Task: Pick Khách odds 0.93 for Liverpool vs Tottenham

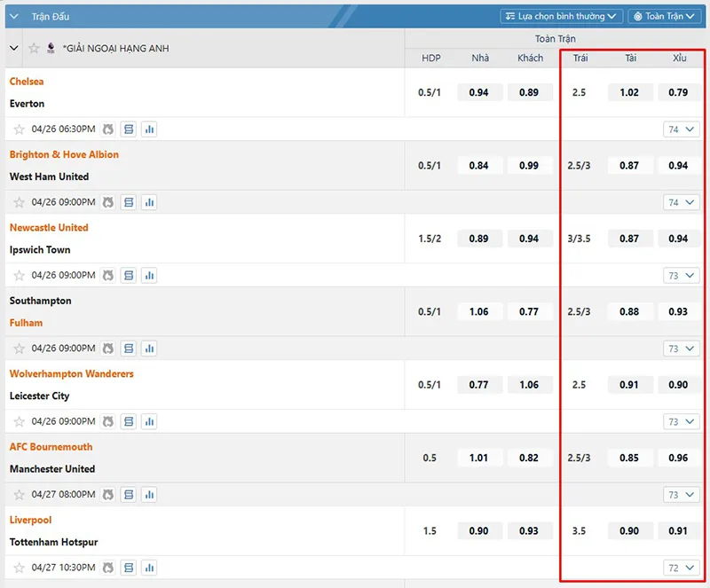Action: [x=529, y=531]
